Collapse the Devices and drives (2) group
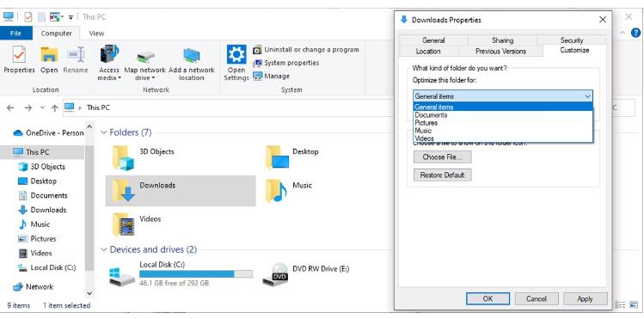The width and height of the screenshot is (644, 319). (104, 249)
